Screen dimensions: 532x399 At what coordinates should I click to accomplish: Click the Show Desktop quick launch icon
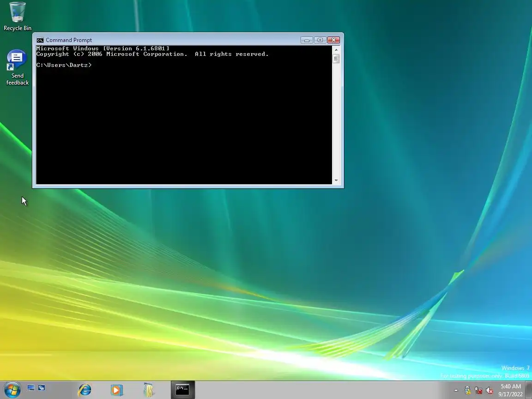tap(31, 388)
